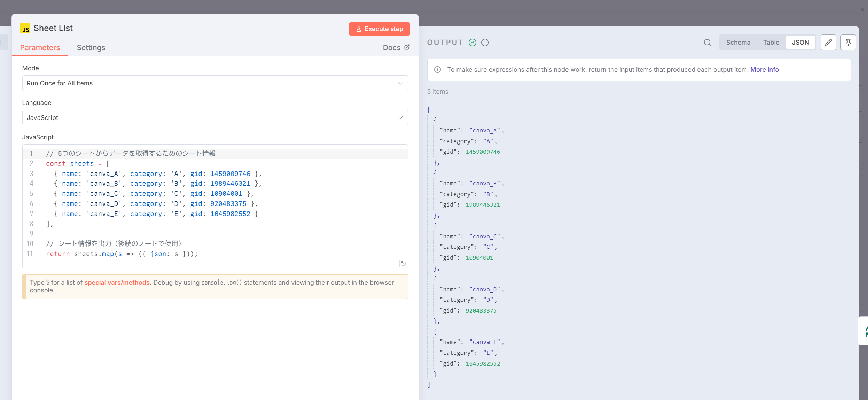Click the search icon in output panel
868x400 pixels.
tap(707, 43)
